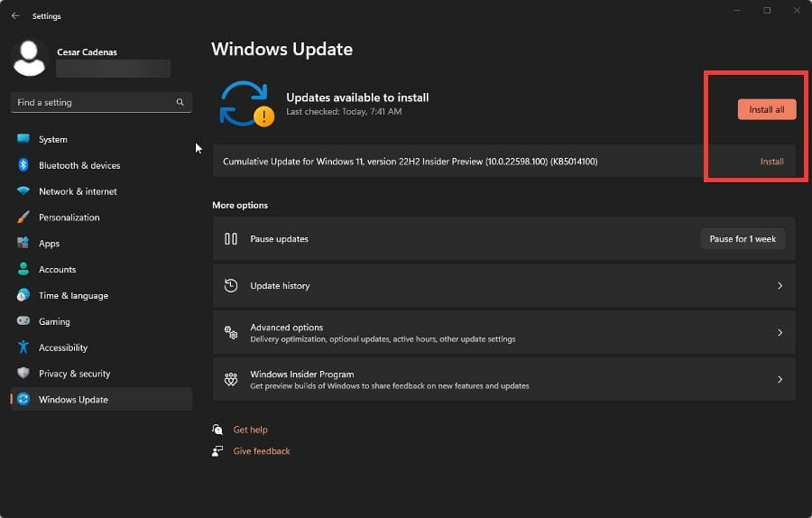Open the Get help link
The width and height of the screenshot is (812, 518).
coord(250,430)
